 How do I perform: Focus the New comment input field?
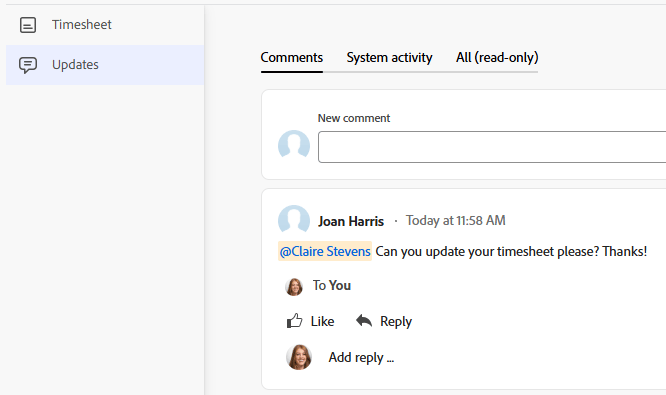coord(492,147)
